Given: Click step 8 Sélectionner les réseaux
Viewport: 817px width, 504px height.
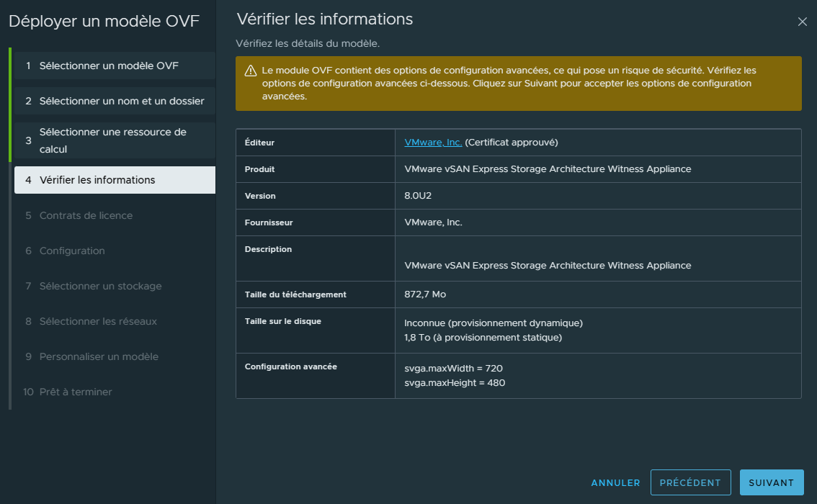Looking at the screenshot, I should point(98,321).
